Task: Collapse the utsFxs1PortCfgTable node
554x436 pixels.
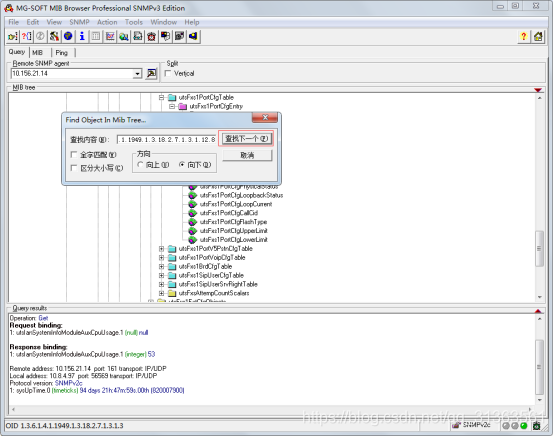Action: (x=161, y=97)
